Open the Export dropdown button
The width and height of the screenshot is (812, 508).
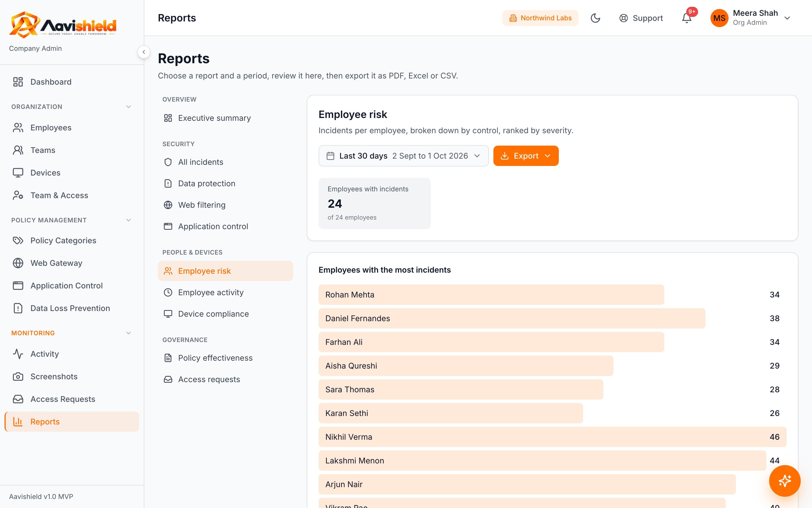tap(526, 156)
